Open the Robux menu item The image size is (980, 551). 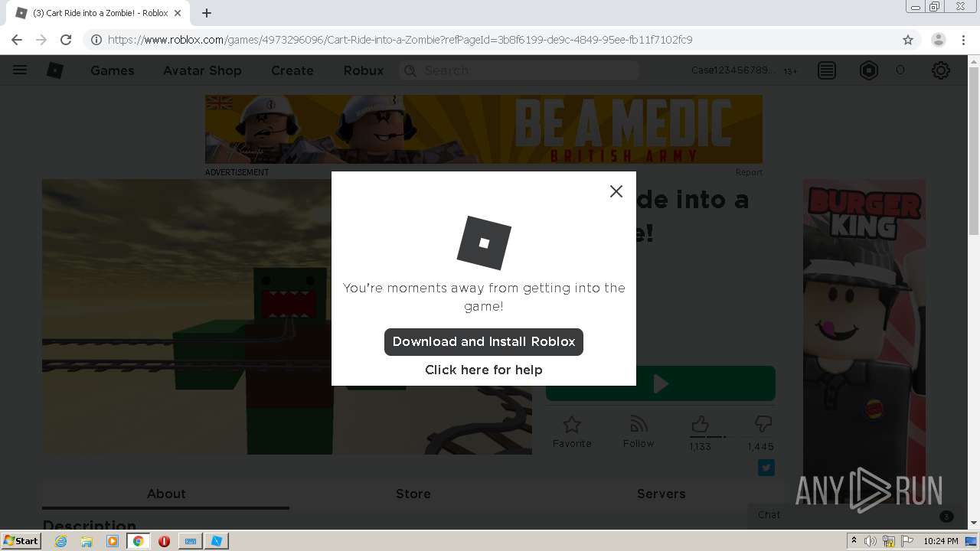(364, 70)
